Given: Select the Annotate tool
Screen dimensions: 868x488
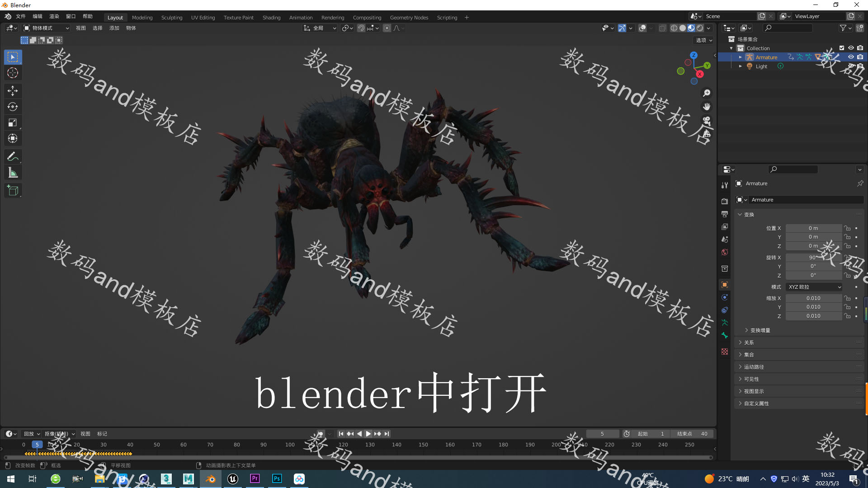Looking at the screenshot, I should [x=13, y=157].
